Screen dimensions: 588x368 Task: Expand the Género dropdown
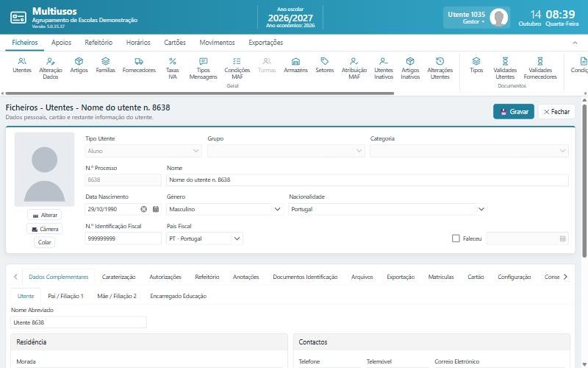[x=277, y=209]
